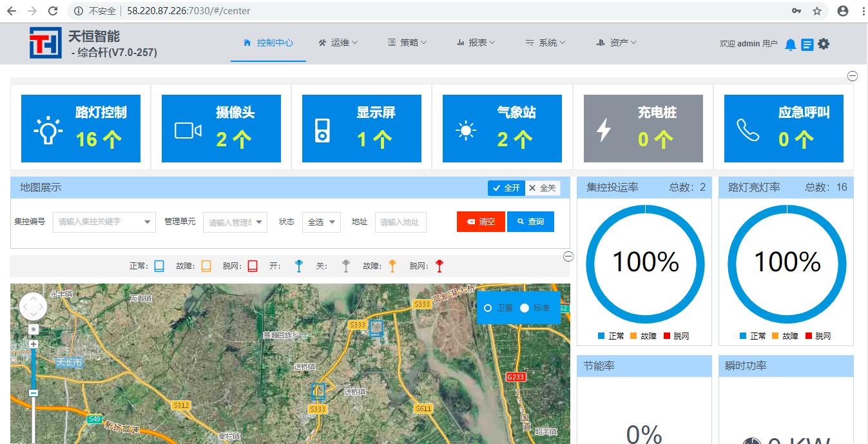
Task: Open the settings gear icon in the header
Action: tap(824, 44)
